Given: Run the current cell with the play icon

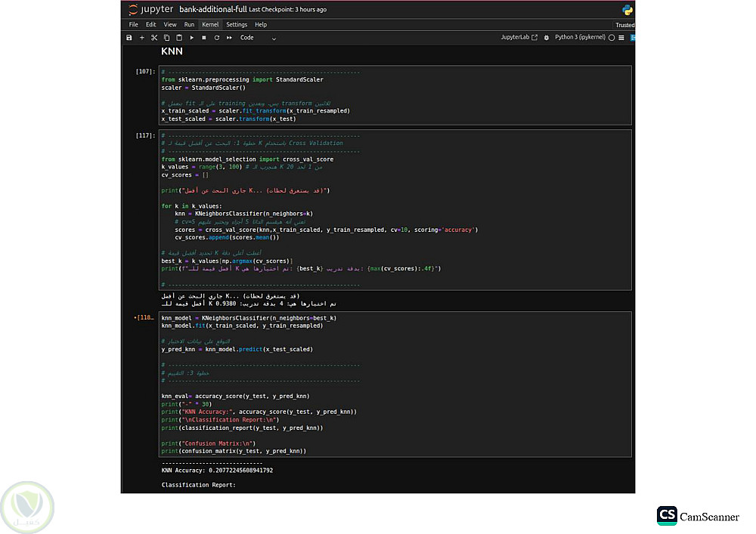Looking at the screenshot, I should (192, 38).
